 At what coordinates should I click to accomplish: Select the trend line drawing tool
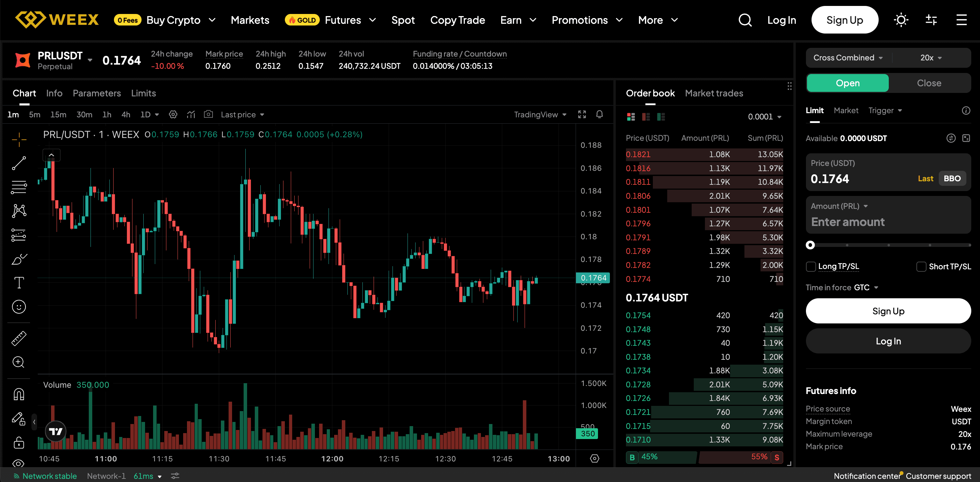point(19,163)
